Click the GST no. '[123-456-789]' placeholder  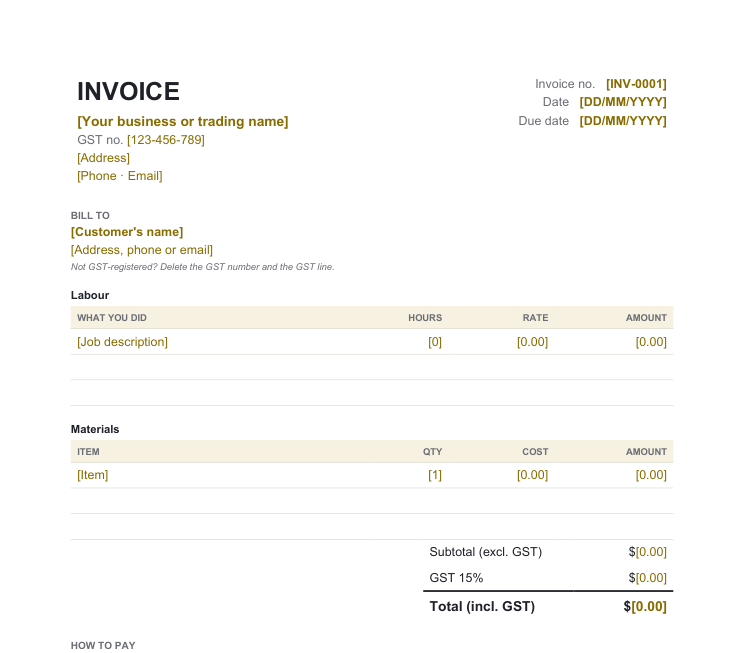coord(166,140)
